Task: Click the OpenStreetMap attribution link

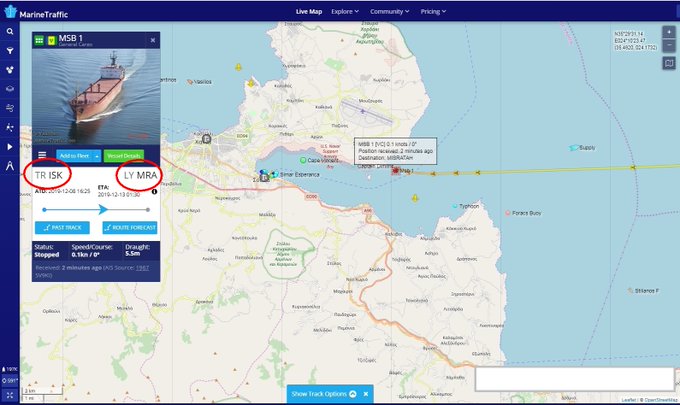Action: click(x=661, y=400)
